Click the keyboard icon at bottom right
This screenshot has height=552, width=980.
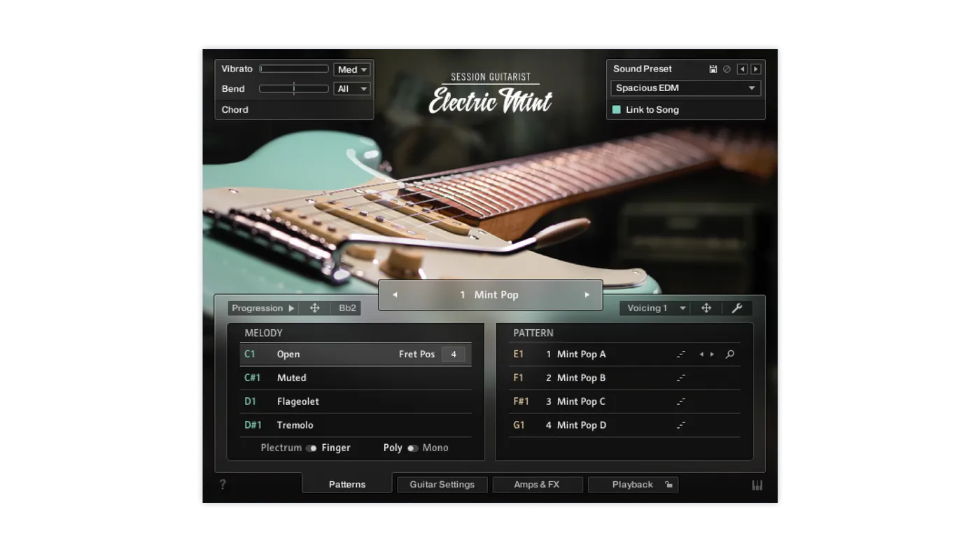(757, 485)
